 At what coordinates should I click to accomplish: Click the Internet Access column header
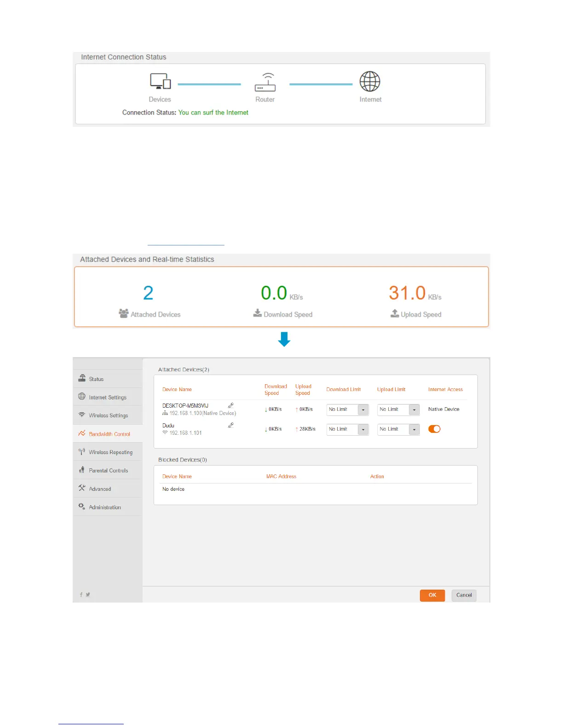tap(445, 389)
